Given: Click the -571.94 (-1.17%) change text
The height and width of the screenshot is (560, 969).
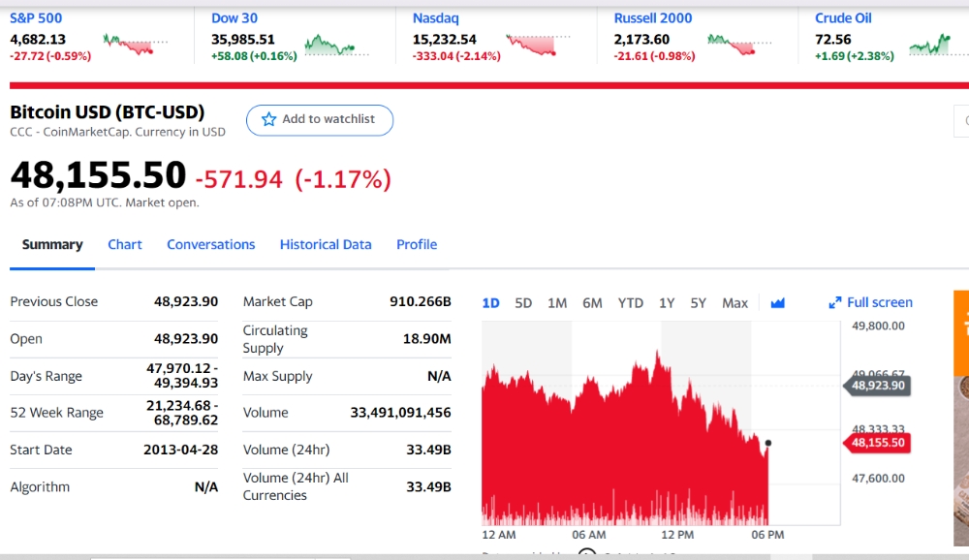Looking at the screenshot, I should (294, 180).
